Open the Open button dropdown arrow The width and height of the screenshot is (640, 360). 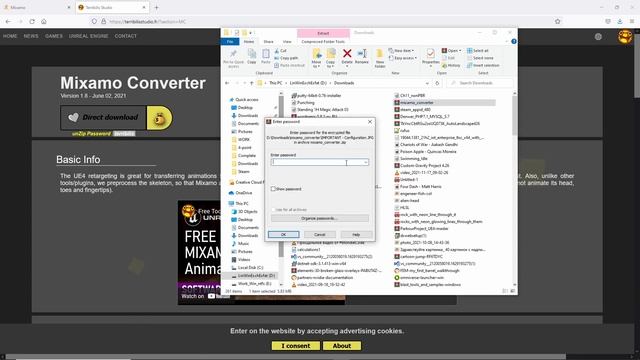pyautogui.click(x=460, y=51)
